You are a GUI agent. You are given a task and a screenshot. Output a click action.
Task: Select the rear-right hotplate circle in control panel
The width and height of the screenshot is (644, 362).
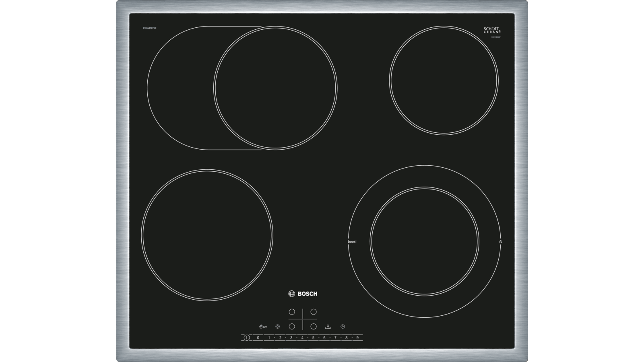(x=313, y=312)
